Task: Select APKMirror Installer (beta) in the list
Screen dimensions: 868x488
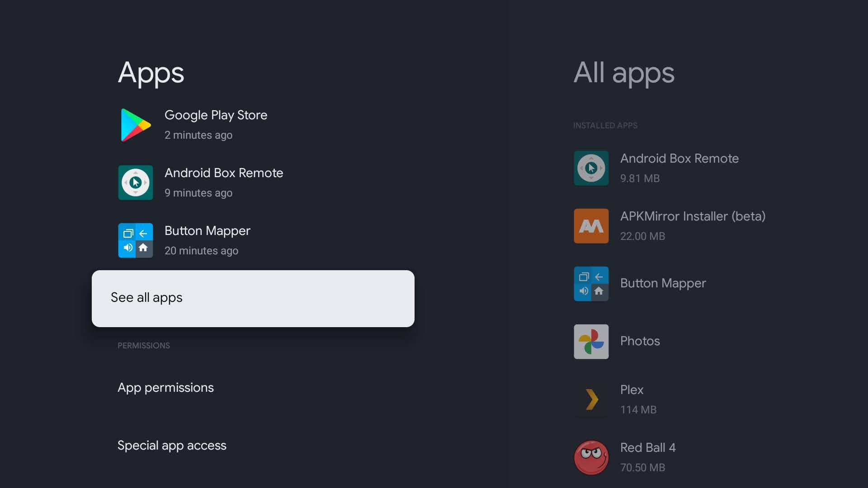Action: point(693,226)
